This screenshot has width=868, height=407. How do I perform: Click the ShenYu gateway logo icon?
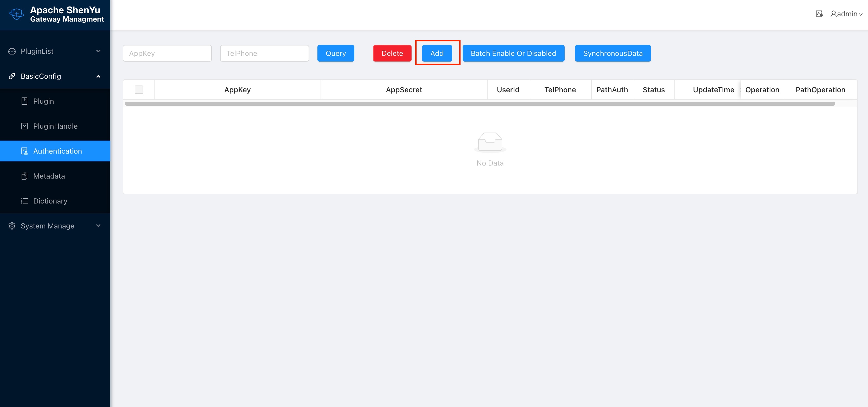pyautogui.click(x=16, y=14)
